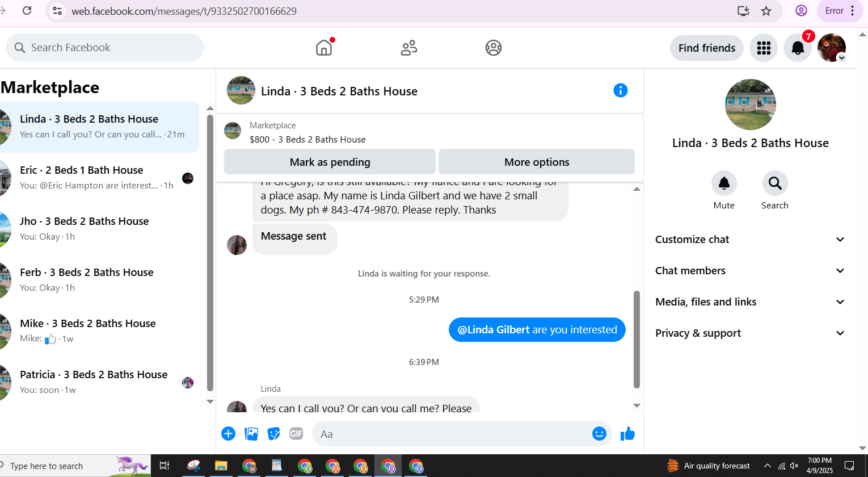
Task: Expand the Privacy & support section
Action: (750, 333)
